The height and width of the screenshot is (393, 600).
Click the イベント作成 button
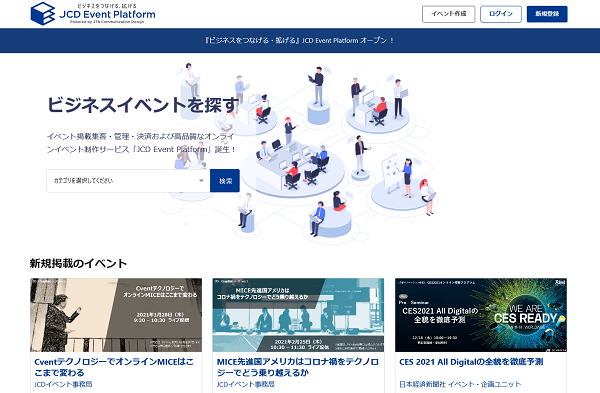tap(448, 14)
